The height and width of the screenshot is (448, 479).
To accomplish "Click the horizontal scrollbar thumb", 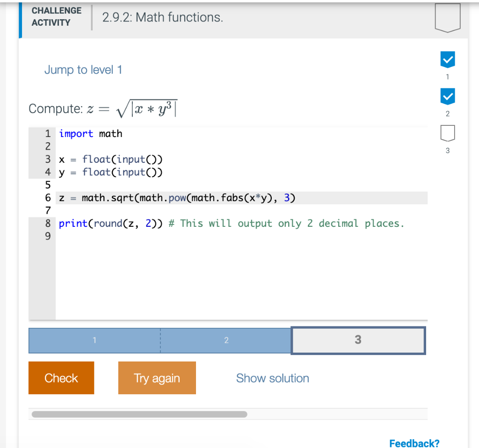I will pos(139,414).
